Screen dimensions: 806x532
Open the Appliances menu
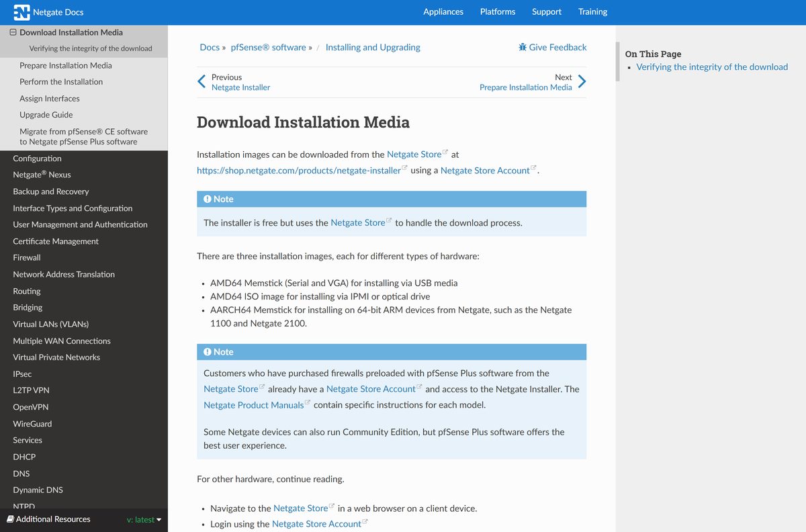coord(443,11)
